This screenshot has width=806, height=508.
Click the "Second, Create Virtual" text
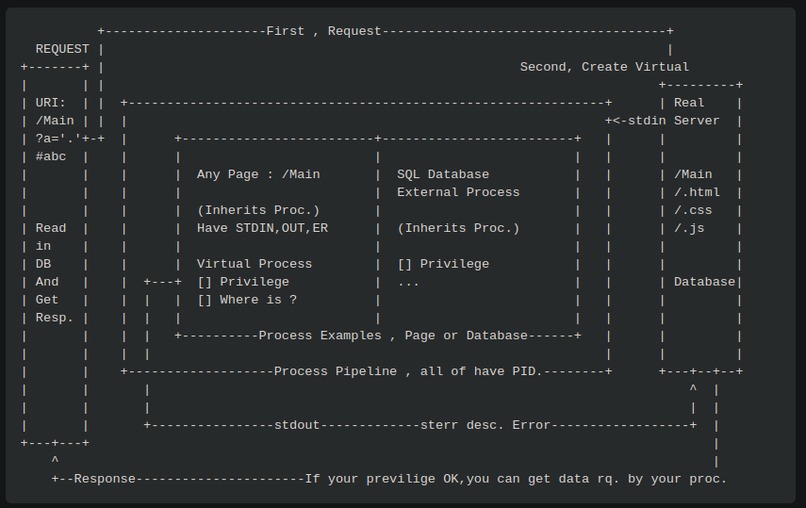click(604, 67)
